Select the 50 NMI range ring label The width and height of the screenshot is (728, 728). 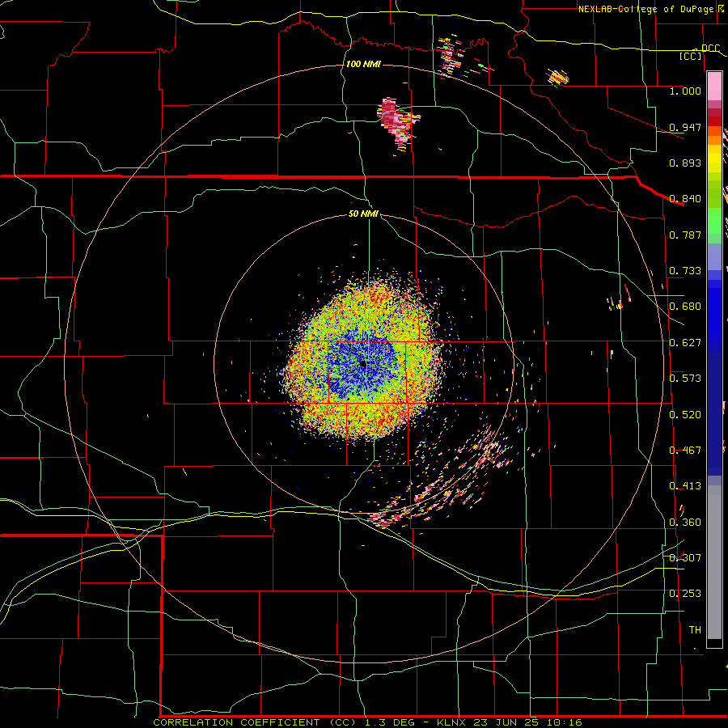click(363, 214)
